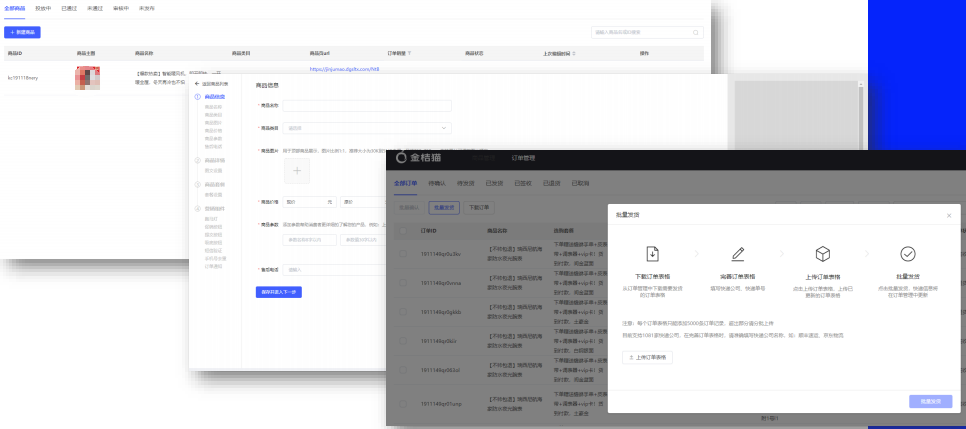966x429 pixels.
Task: Toggle the select-all checkbox in order table header
Action: coord(402,230)
